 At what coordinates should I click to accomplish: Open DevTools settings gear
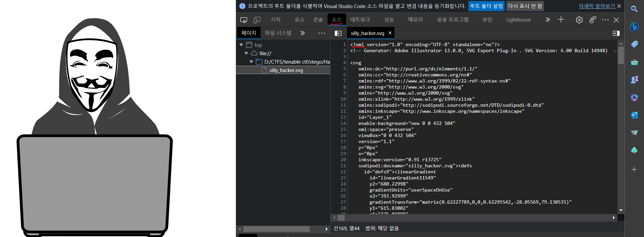pyautogui.click(x=579, y=20)
